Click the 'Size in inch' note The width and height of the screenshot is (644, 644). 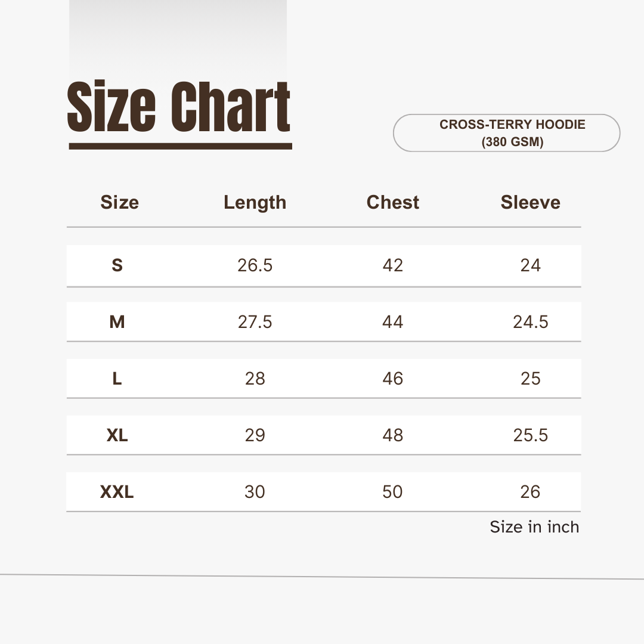(534, 527)
